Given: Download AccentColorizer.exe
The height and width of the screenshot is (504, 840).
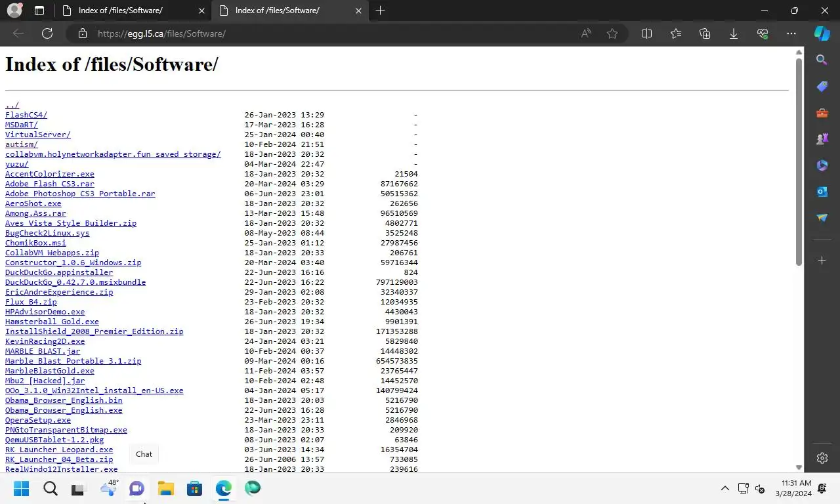Looking at the screenshot, I should point(50,174).
